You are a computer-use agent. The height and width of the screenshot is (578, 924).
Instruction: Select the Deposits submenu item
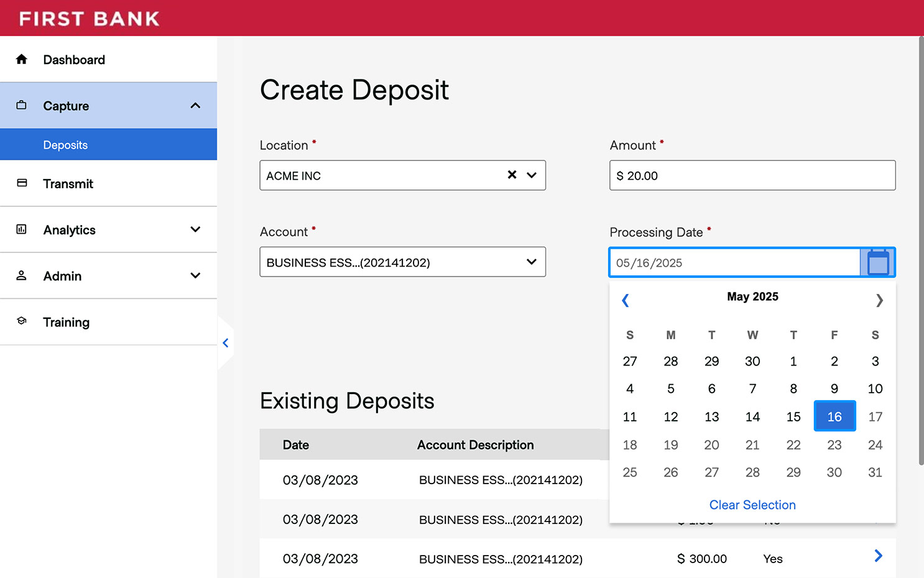click(108, 145)
